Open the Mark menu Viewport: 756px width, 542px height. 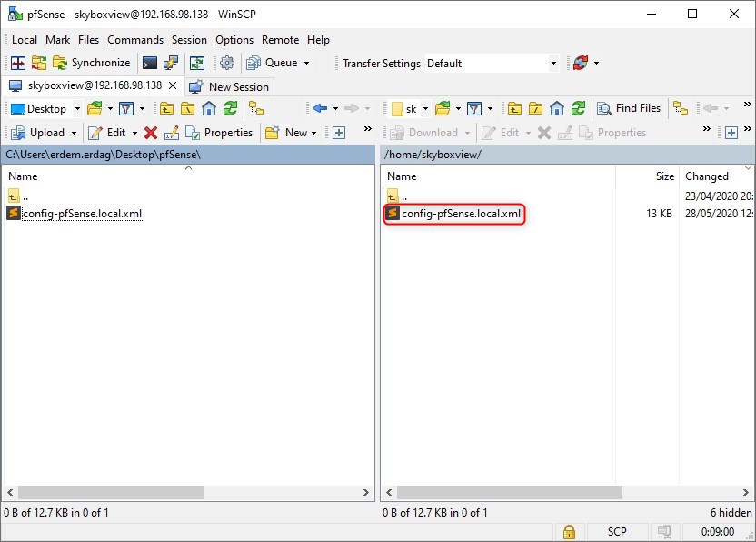57,40
